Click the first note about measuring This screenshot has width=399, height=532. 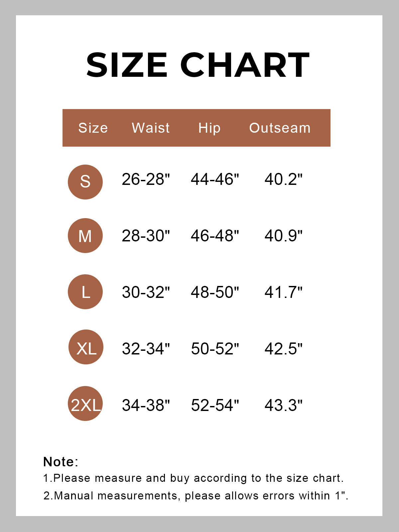pyautogui.click(x=194, y=478)
